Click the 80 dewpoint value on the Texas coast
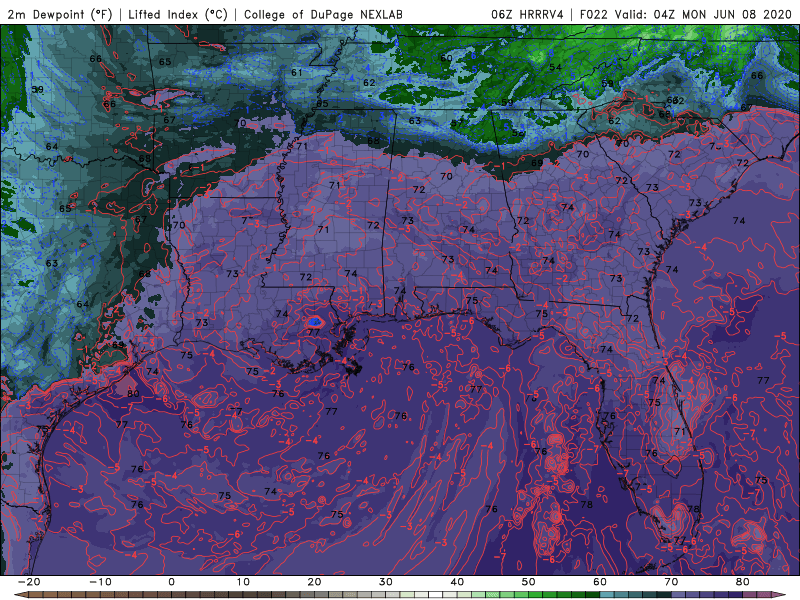Screen dimensions: 800x600 coord(133,393)
